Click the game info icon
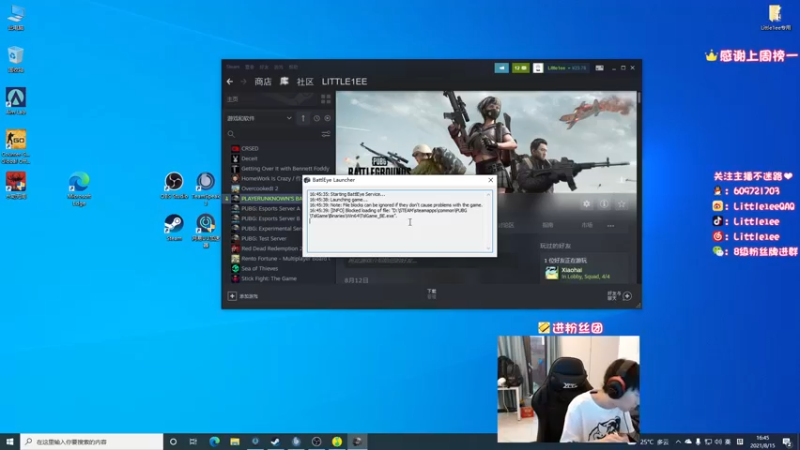800x450 pixels. [604, 204]
